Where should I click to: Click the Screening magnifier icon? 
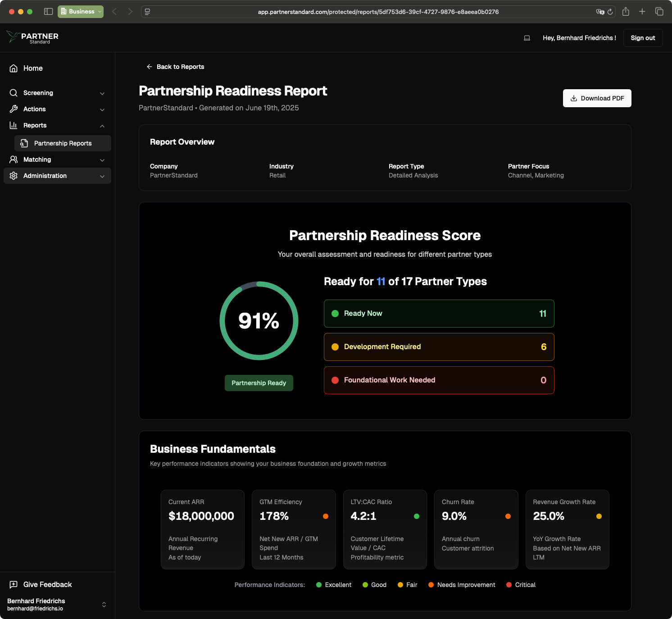[x=14, y=93]
